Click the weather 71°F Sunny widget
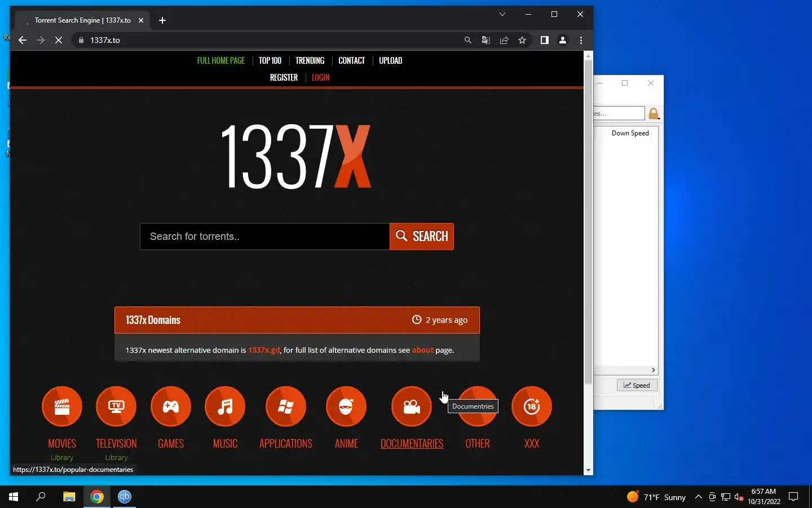This screenshot has height=508, width=812. (x=656, y=497)
